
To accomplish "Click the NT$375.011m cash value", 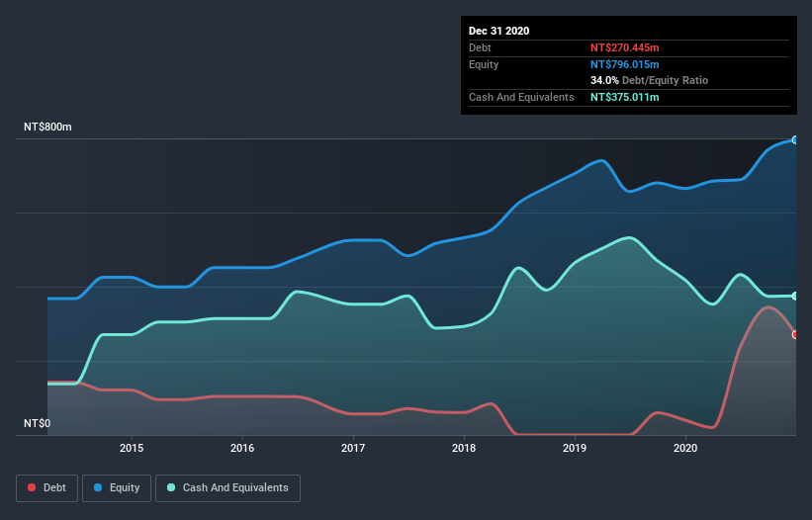I will point(624,97).
